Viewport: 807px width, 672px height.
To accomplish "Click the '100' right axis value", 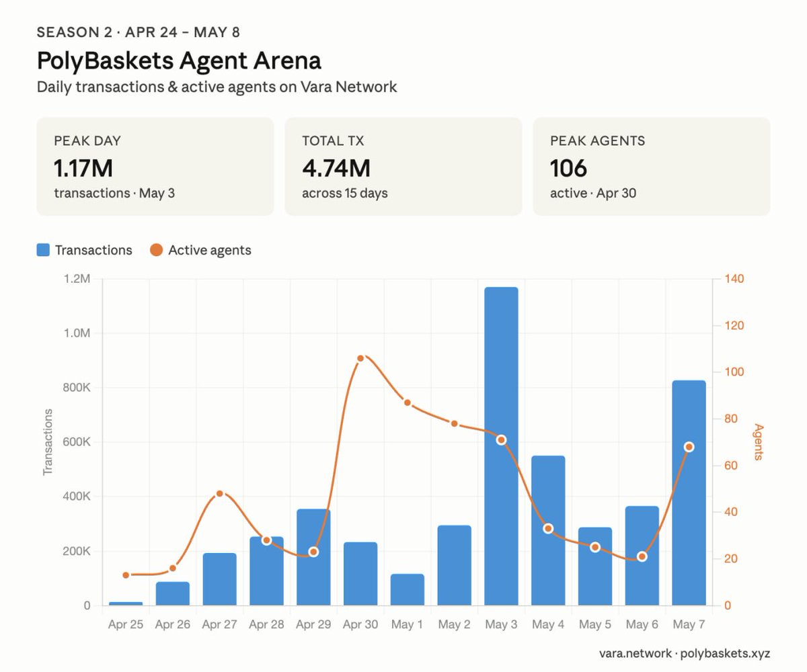I will (x=736, y=372).
